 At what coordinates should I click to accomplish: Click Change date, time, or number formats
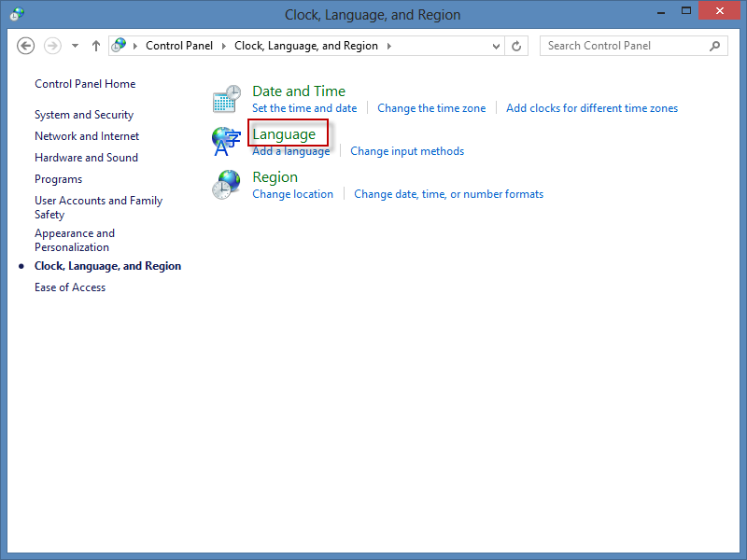click(x=448, y=194)
